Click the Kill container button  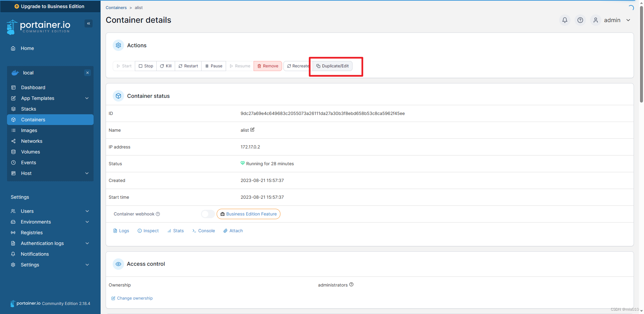click(x=166, y=66)
